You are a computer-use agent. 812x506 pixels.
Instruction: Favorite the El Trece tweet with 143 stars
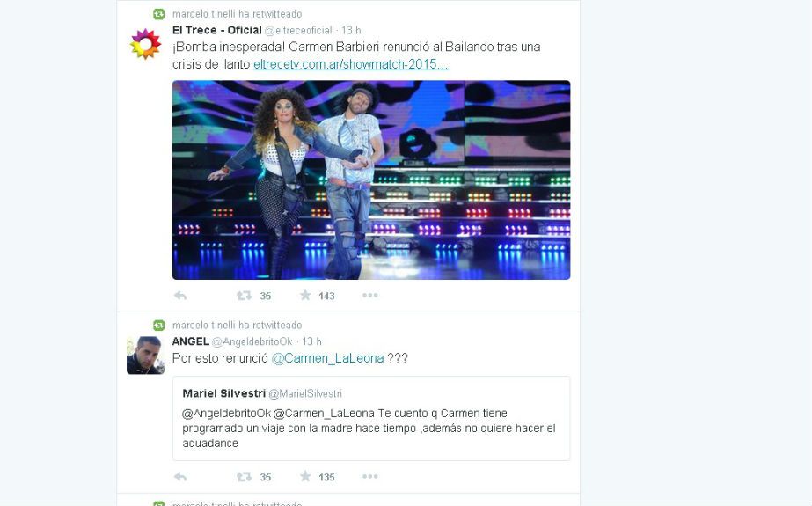[305, 295]
